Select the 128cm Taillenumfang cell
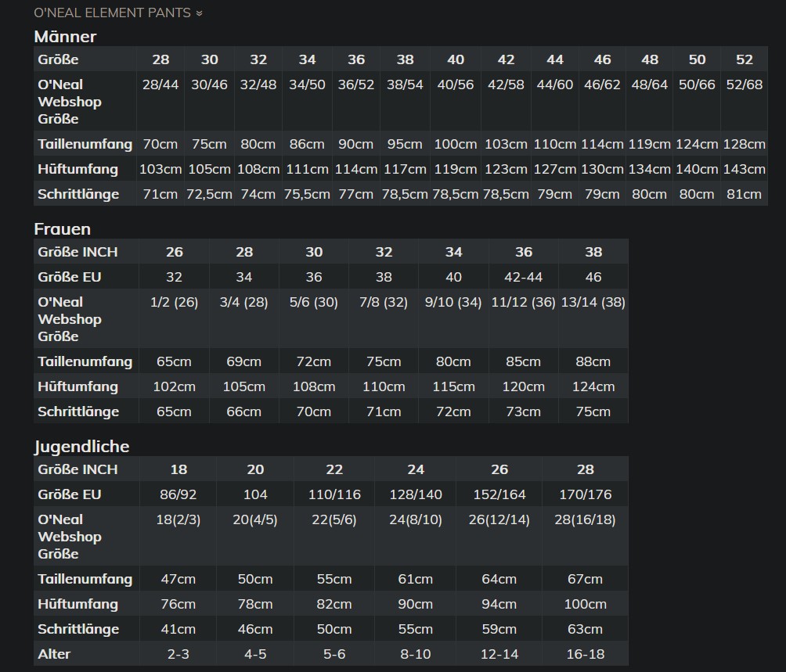 [744, 144]
